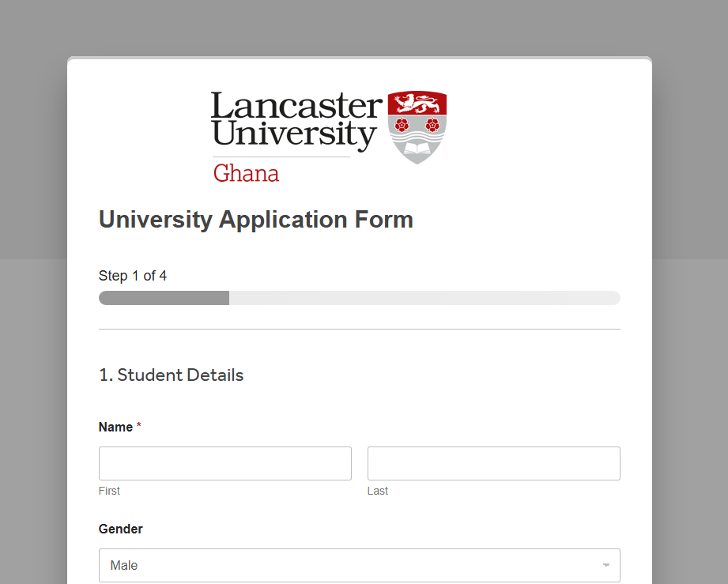Click the Gender field label
728x584 pixels.
point(121,529)
